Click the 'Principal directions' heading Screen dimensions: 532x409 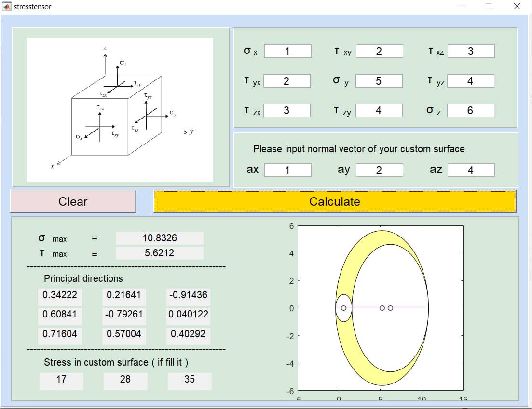click(x=83, y=278)
